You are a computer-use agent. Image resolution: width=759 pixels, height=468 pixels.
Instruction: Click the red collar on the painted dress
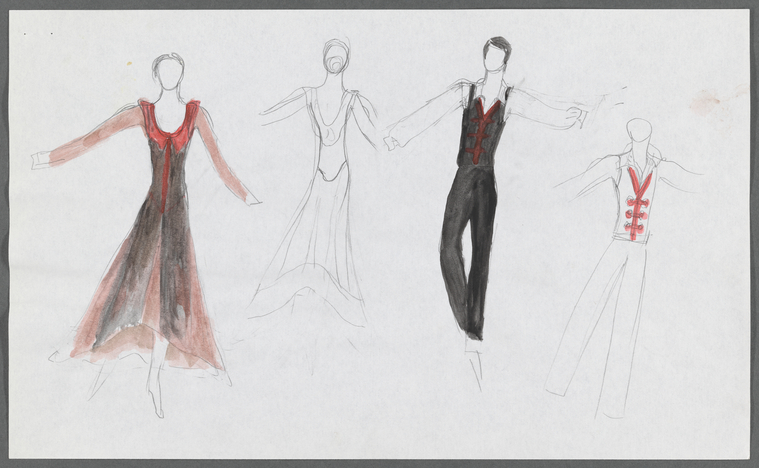click(x=169, y=127)
